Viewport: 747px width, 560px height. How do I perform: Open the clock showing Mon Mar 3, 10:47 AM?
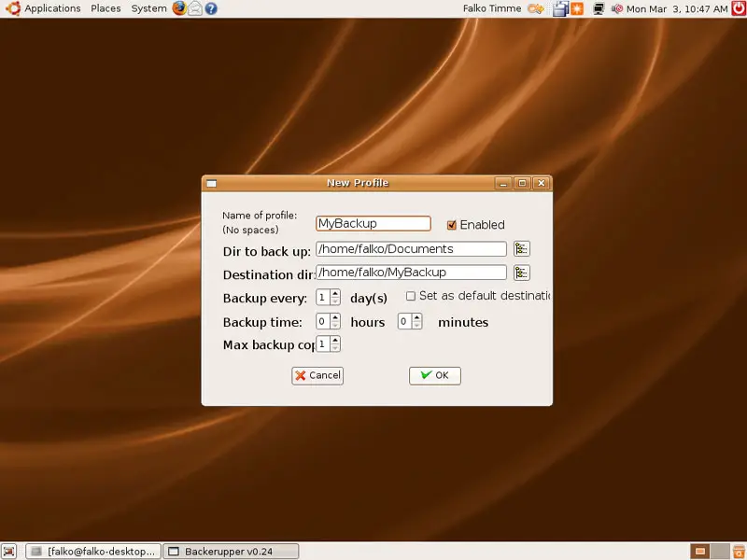(677, 8)
